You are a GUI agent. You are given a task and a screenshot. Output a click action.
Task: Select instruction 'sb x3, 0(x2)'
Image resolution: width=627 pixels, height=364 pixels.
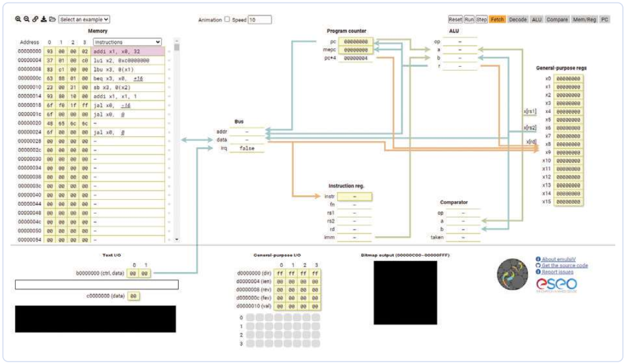click(x=129, y=87)
